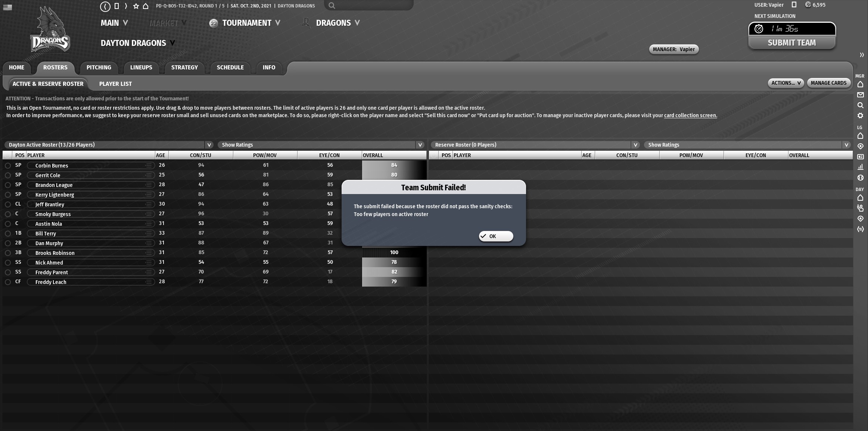This screenshot has width=868, height=431.
Task: Select the radio button for Freddy Leach
Action: [x=8, y=282]
